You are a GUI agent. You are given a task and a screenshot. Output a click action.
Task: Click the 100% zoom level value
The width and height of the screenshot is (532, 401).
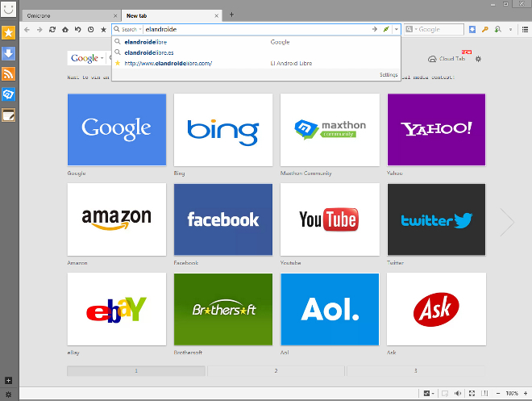pos(512,393)
